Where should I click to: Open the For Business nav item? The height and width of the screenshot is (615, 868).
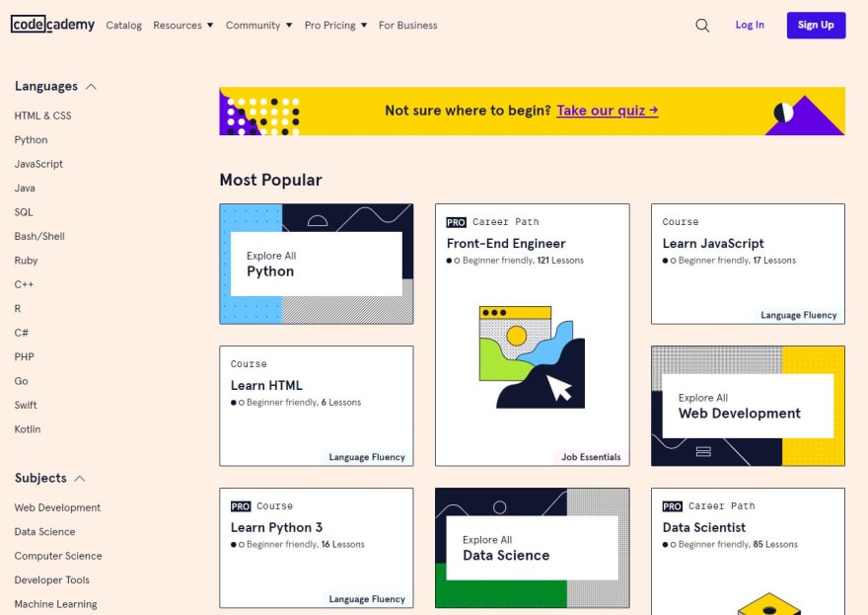[x=408, y=26]
